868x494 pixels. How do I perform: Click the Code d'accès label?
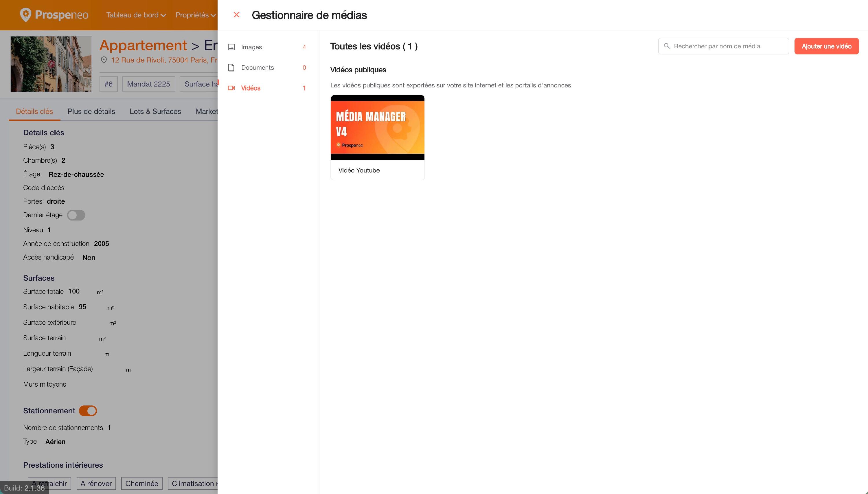[x=43, y=188]
